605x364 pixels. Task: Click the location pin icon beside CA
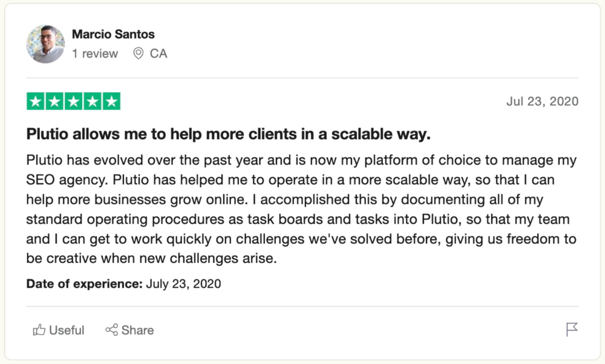click(x=138, y=53)
